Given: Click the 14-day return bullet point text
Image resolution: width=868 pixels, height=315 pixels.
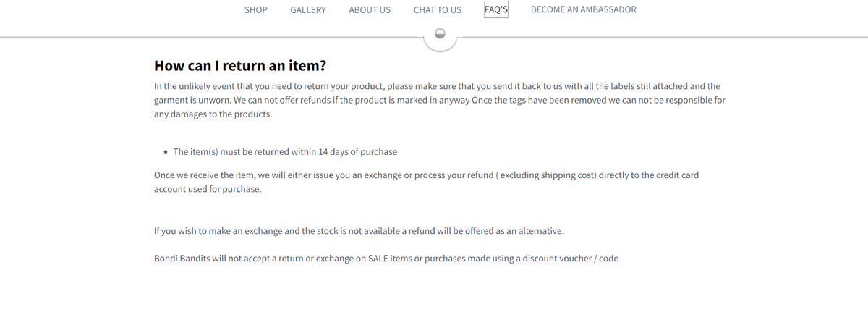Looking at the screenshot, I should point(285,152).
